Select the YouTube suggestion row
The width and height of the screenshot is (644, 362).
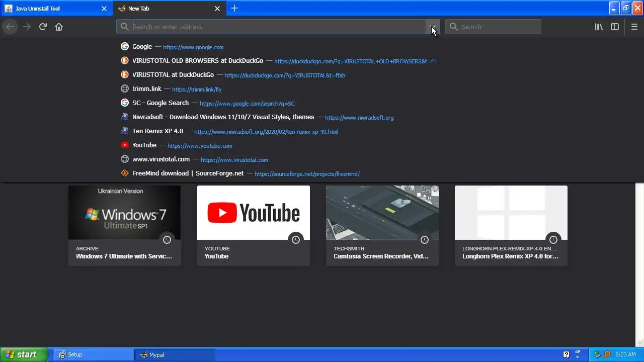click(x=322, y=145)
